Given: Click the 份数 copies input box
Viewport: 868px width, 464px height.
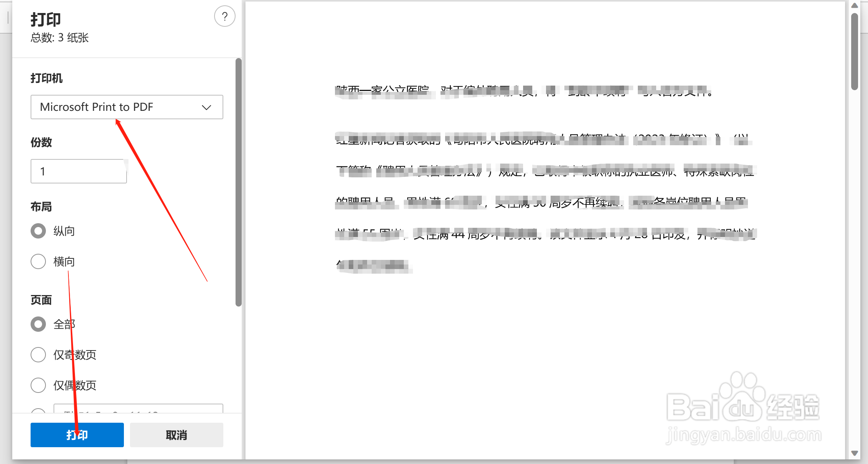Looking at the screenshot, I should point(78,171).
